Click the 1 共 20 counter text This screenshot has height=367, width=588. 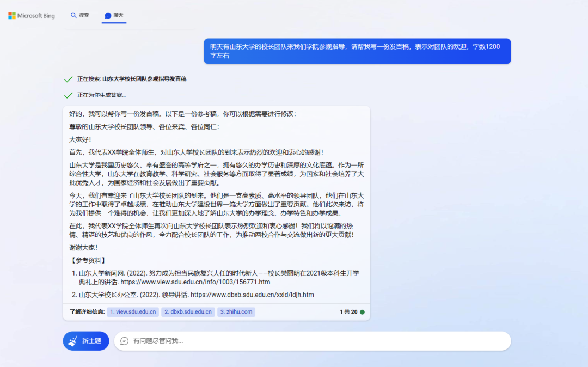(x=348, y=312)
